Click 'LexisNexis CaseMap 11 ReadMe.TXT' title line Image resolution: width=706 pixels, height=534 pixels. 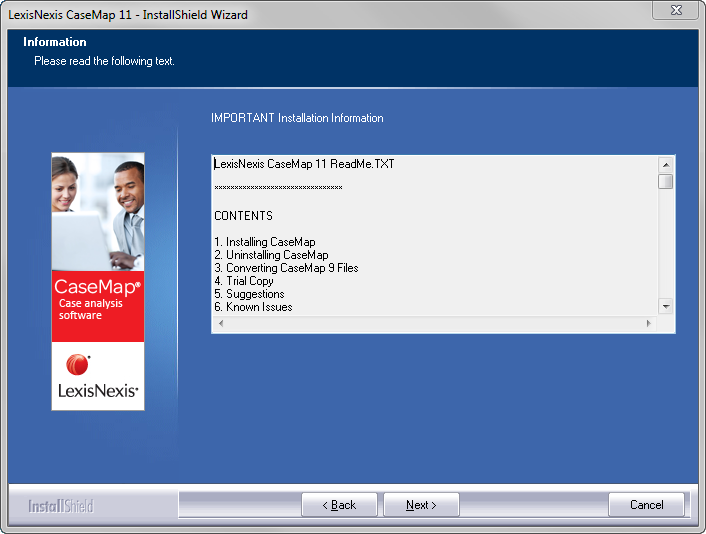click(x=304, y=164)
